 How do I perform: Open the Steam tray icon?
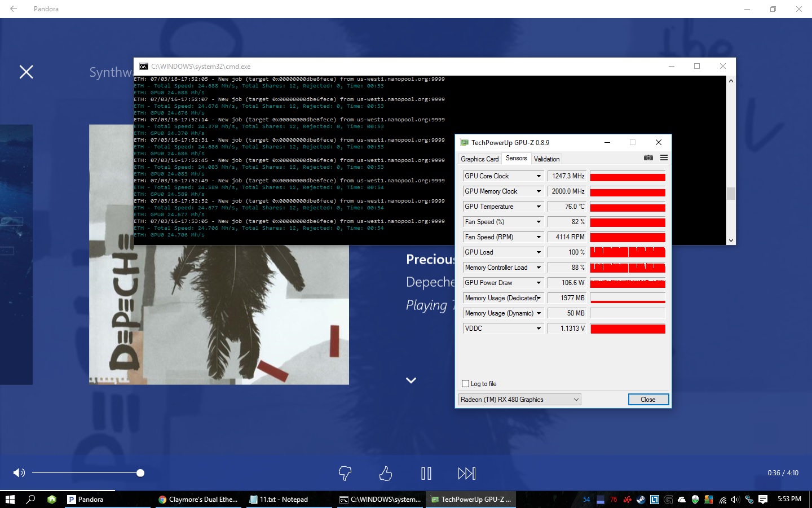click(641, 500)
